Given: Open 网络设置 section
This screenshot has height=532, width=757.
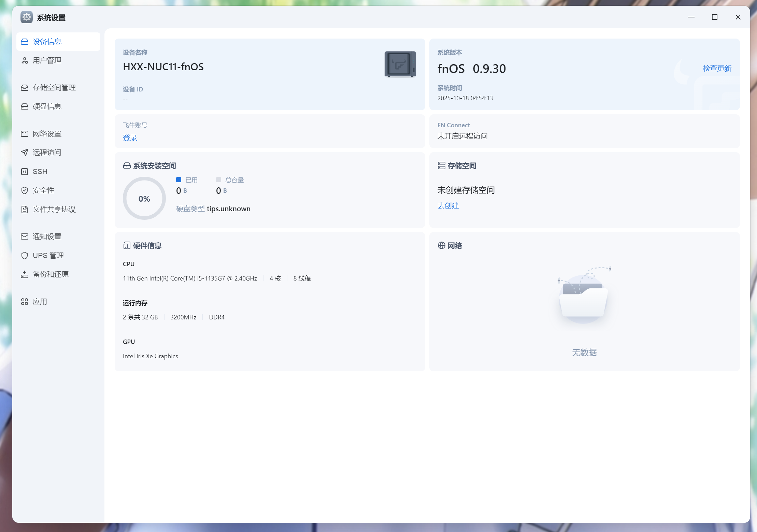Looking at the screenshot, I should 47,134.
